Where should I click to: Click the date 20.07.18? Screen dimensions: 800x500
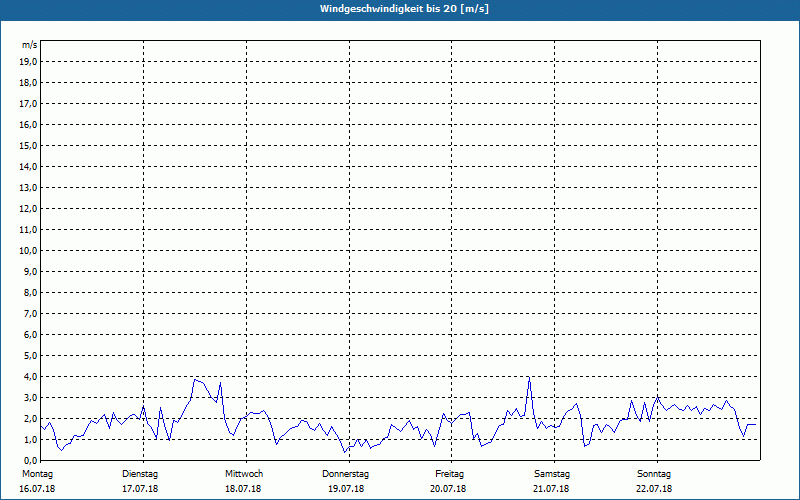[x=448, y=489]
